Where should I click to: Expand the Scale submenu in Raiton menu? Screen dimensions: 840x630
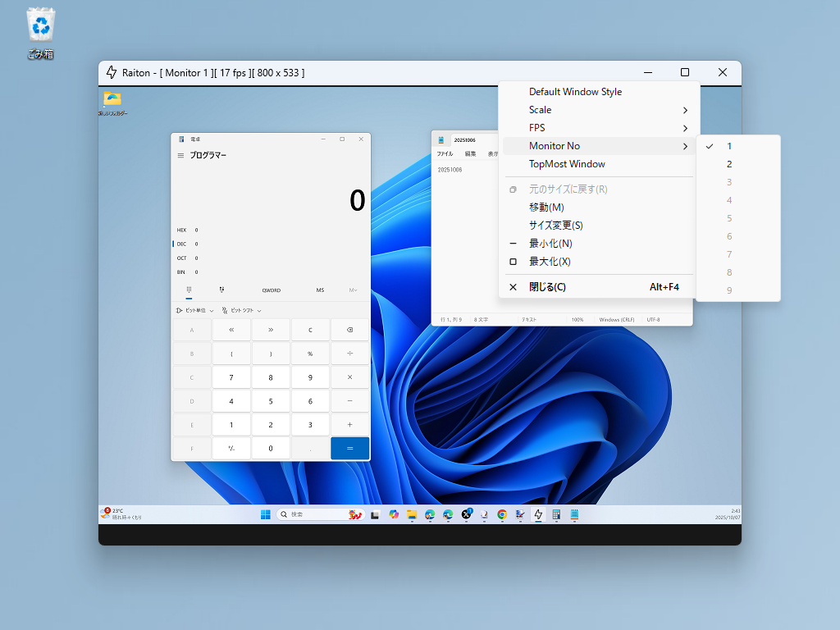pyautogui.click(x=541, y=109)
